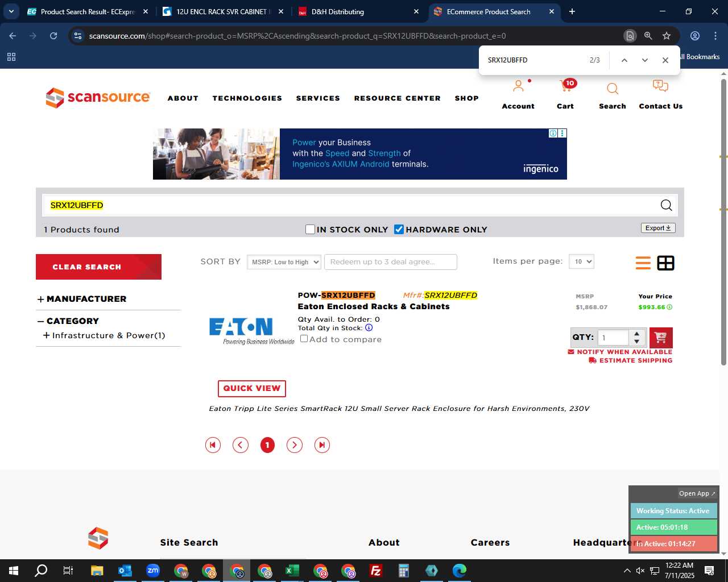Go to last results page
Viewport: 728px width, 582px height.
pos(322,445)
